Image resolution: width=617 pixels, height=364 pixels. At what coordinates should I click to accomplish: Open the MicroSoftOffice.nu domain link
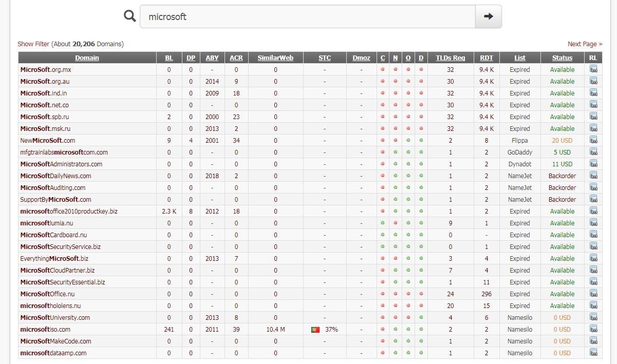click(47, 294)
